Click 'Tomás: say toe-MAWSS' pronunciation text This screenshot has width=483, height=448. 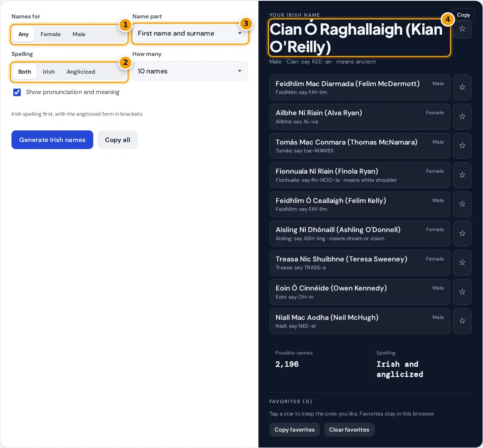click(305, 151)
